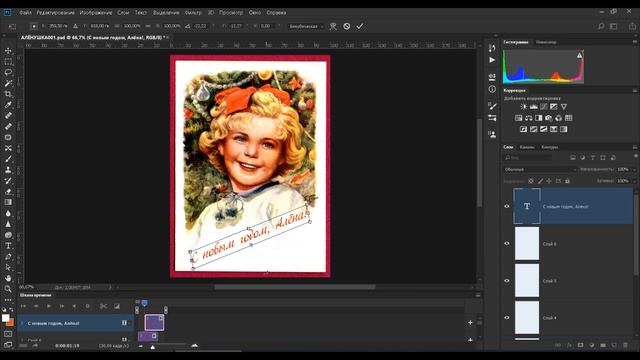
Task: Toggle Quick Mask mode
Action: [8, 334]
